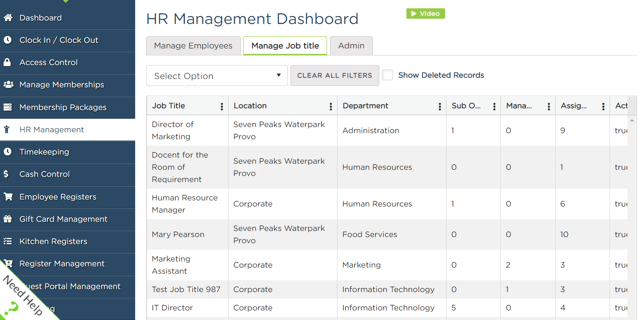Viewport: 644px width, 320px height.
Task: Switch to the Manage Job title tab
Action: tap(285, 46)
